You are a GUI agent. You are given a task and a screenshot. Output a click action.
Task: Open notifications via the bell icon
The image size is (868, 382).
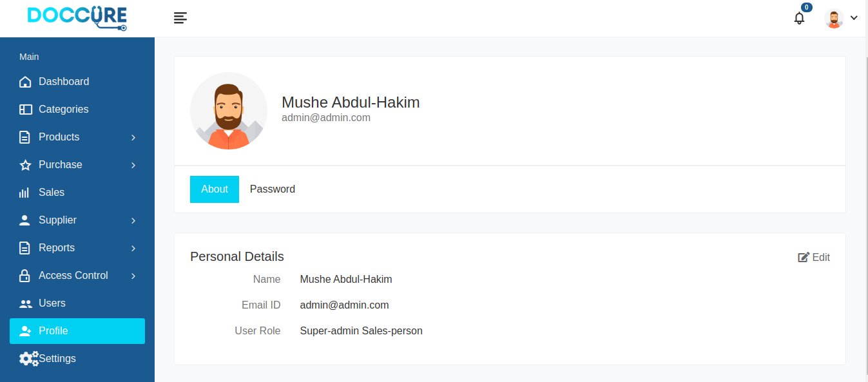(799, 18)
